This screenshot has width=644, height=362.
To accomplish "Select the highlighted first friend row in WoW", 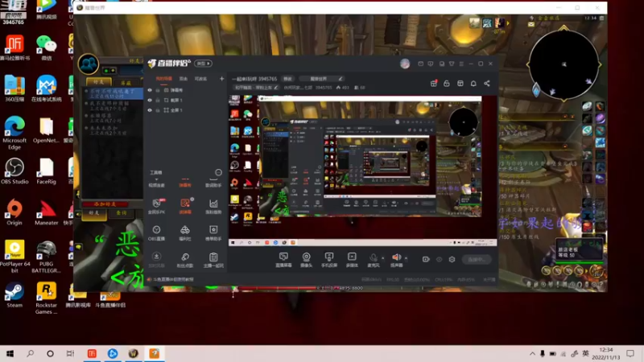I will 114,93.
